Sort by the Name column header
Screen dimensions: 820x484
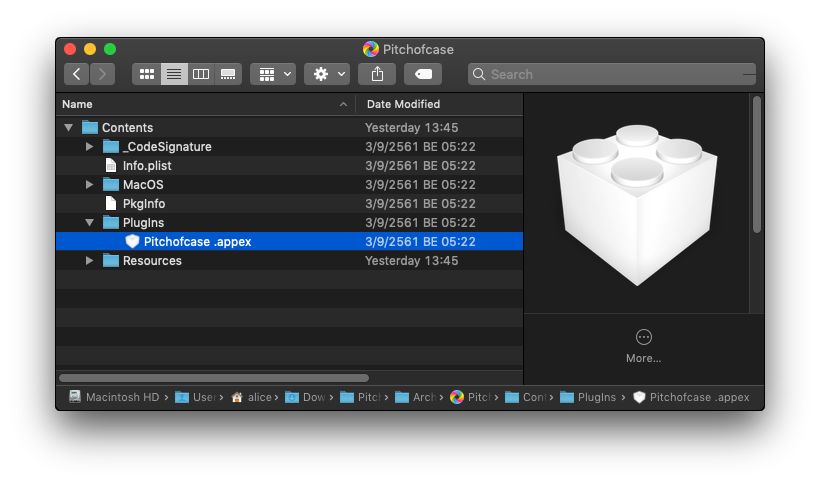(200, 104)
